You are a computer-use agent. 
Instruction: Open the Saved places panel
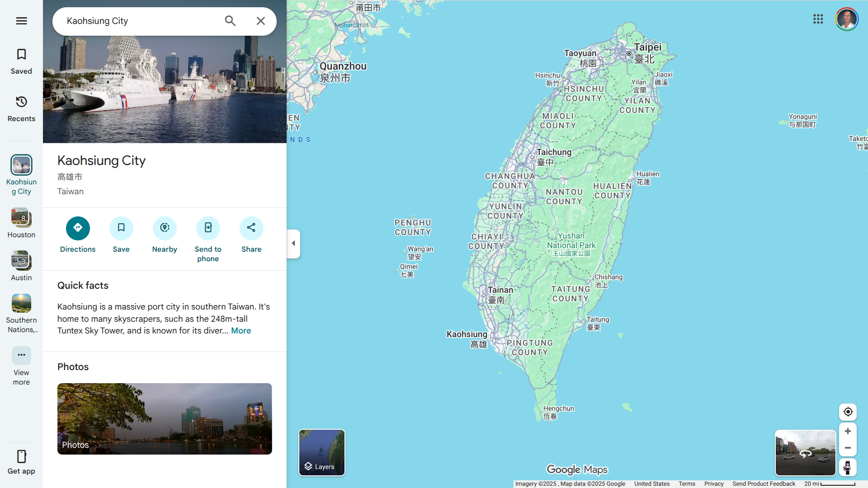coord(21,61)
